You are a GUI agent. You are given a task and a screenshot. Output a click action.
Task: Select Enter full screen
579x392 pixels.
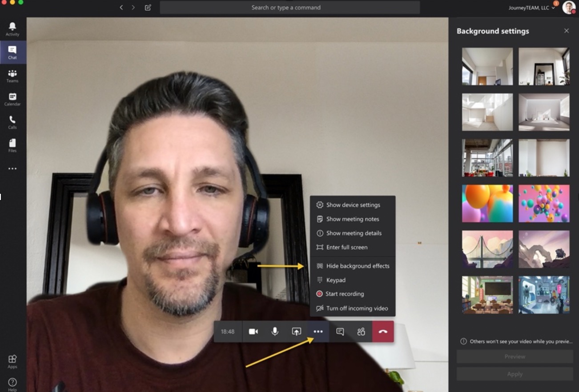click(353, 248)
